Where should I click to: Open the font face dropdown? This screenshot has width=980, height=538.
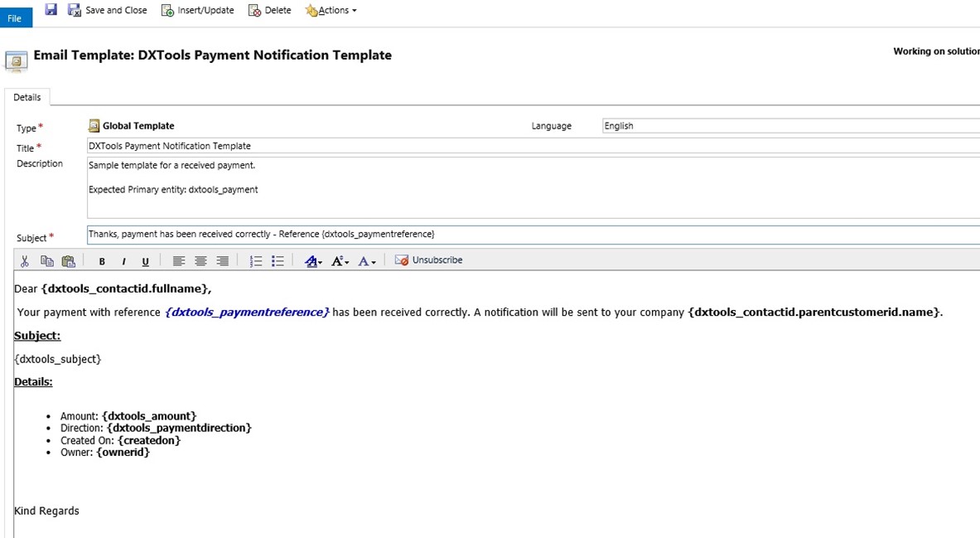[x=313, y=261]
